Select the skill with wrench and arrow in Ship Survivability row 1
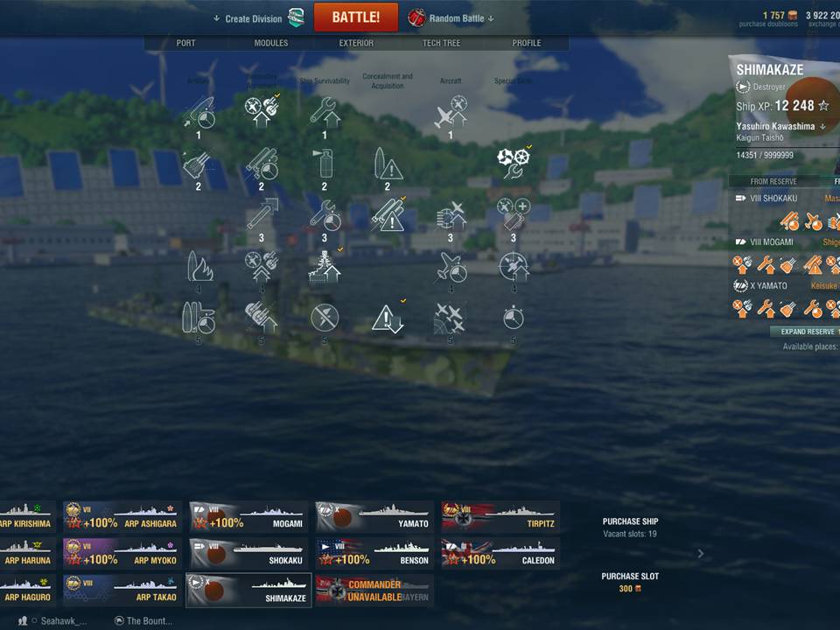840x630 pixels. click(x=325, y=111)
